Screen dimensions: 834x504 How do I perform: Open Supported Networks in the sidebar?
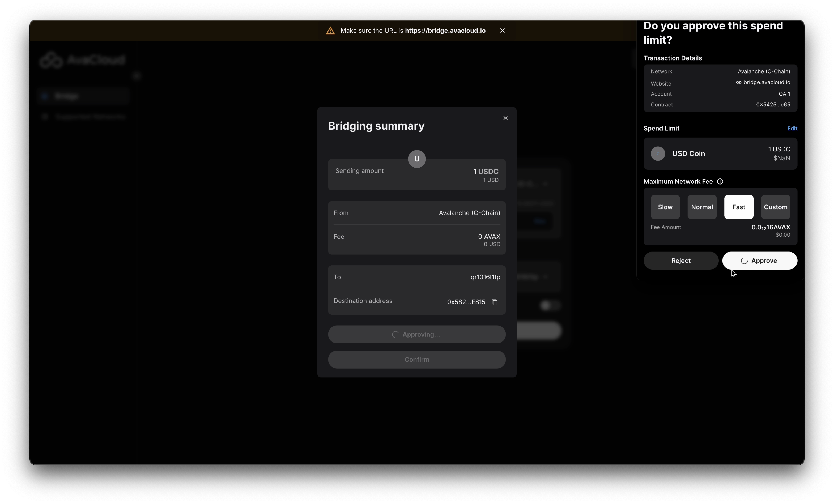pos(90,117)
